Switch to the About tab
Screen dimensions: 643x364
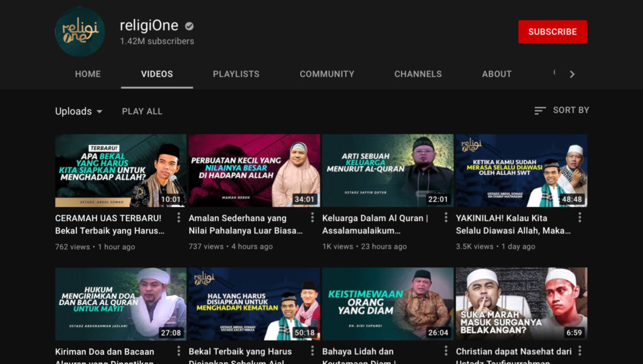tap(497, 74)
